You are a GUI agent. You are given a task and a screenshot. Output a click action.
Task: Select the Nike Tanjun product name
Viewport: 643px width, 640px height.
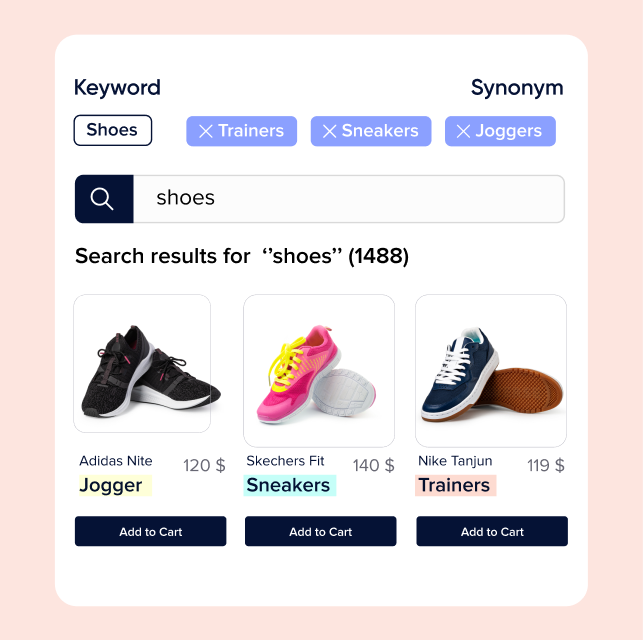coord(455,461)
